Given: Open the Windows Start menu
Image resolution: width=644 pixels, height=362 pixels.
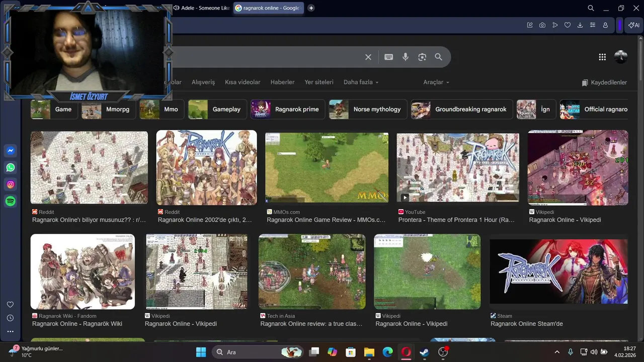Looking at the screenshot, I should (201, 352).
